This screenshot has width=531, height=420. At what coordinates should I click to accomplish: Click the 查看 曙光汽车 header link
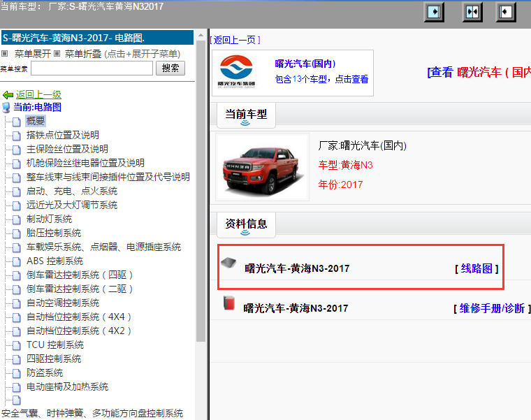coord(479,72)
